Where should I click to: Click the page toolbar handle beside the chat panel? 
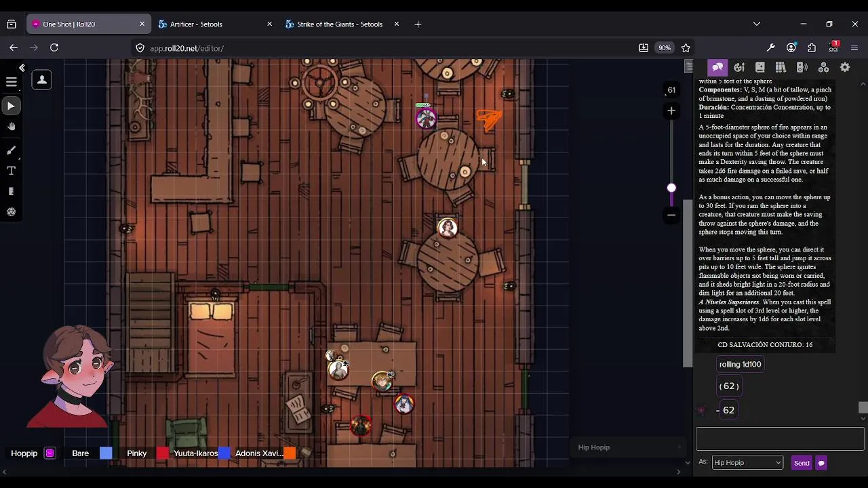[689, 66]
